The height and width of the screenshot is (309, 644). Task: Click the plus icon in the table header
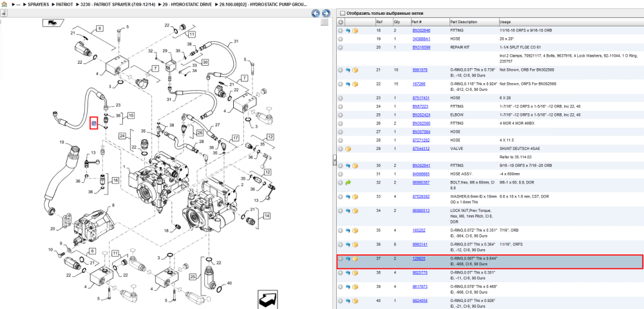(341, 22)
